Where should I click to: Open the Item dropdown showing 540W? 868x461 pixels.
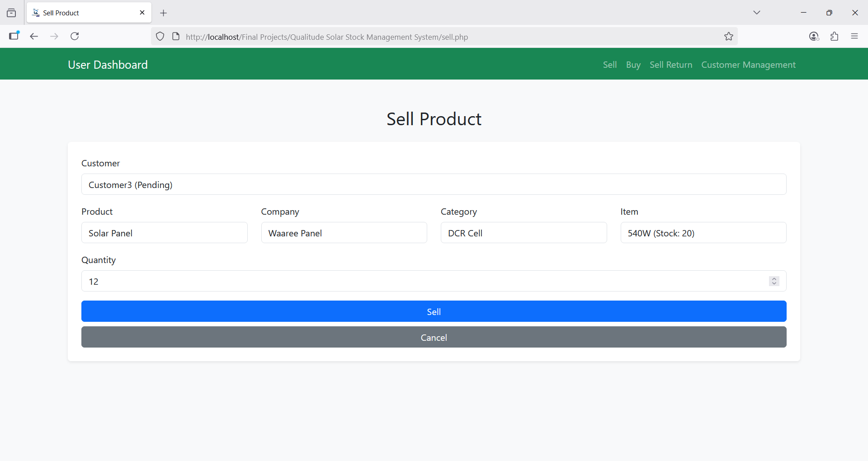[x=703, y=233]
